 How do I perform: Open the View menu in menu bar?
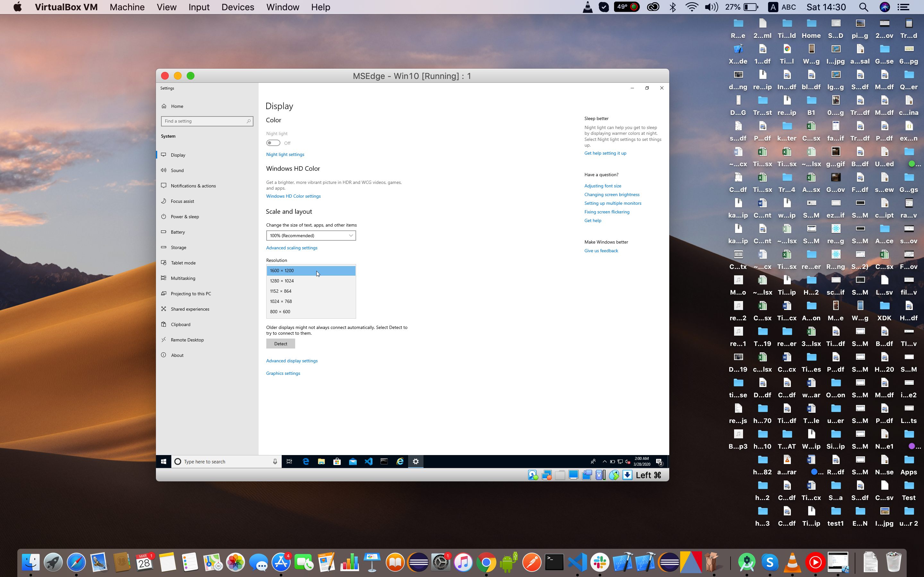point(166,7)
